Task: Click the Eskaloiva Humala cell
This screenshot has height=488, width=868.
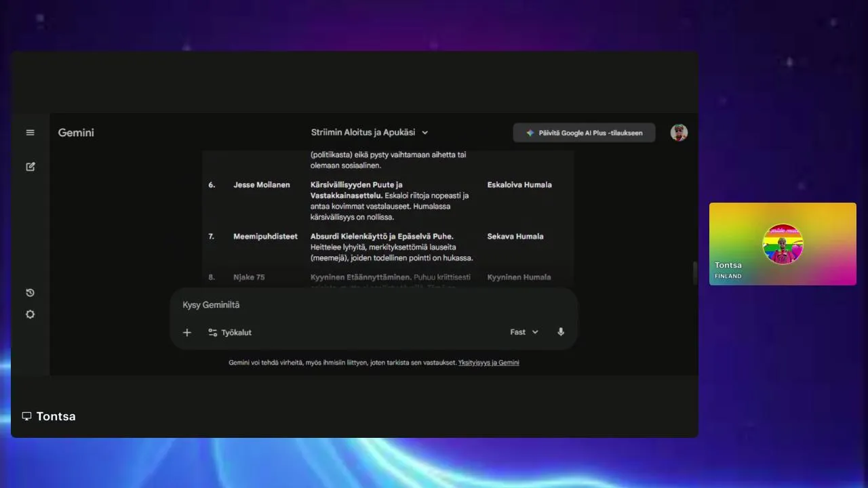Action: point(519,185)
